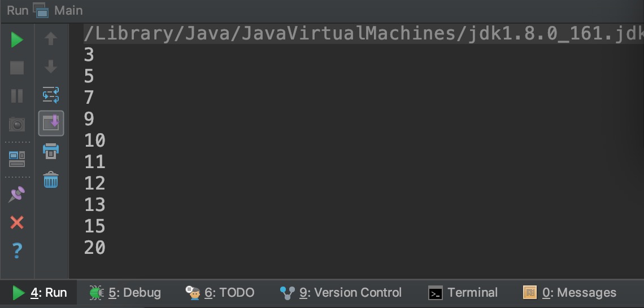Click the Pause Output icon

click(17, 95)
